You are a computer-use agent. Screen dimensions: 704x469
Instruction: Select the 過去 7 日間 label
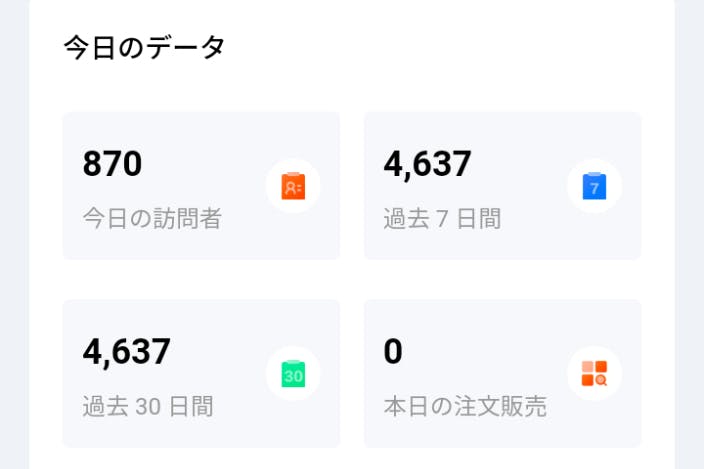pyautogui.click(x=442, y=218)
